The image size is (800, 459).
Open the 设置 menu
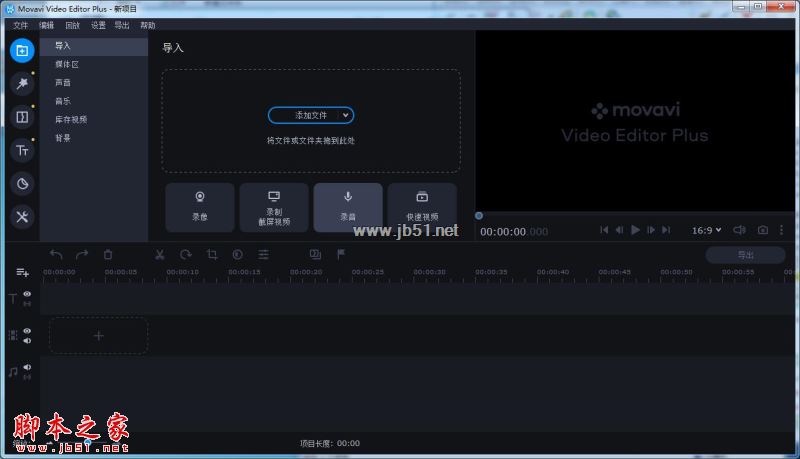(x=98, y=25)
